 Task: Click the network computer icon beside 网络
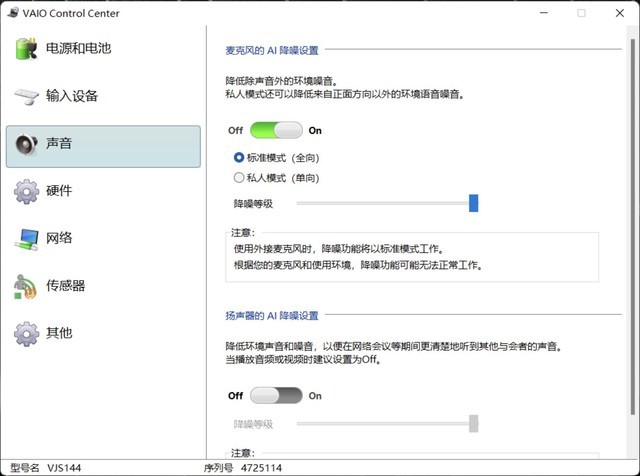27,239
